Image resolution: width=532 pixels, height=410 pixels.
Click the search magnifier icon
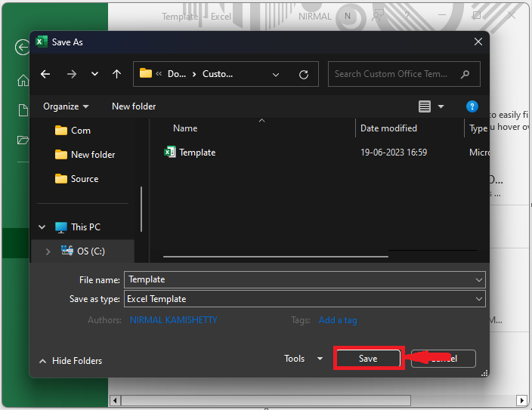pos(466,74)
